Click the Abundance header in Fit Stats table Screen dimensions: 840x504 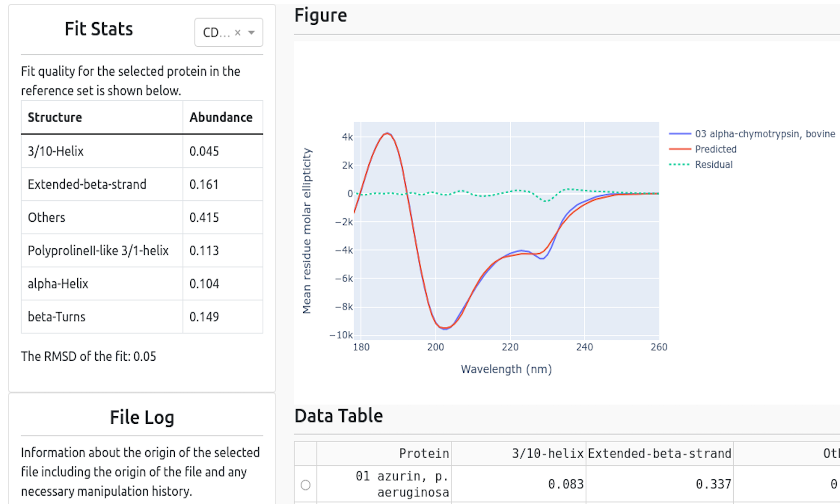(x=221, y=118)
